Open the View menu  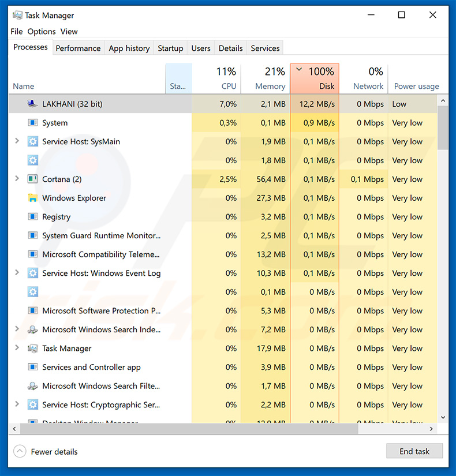coord(69,32)
